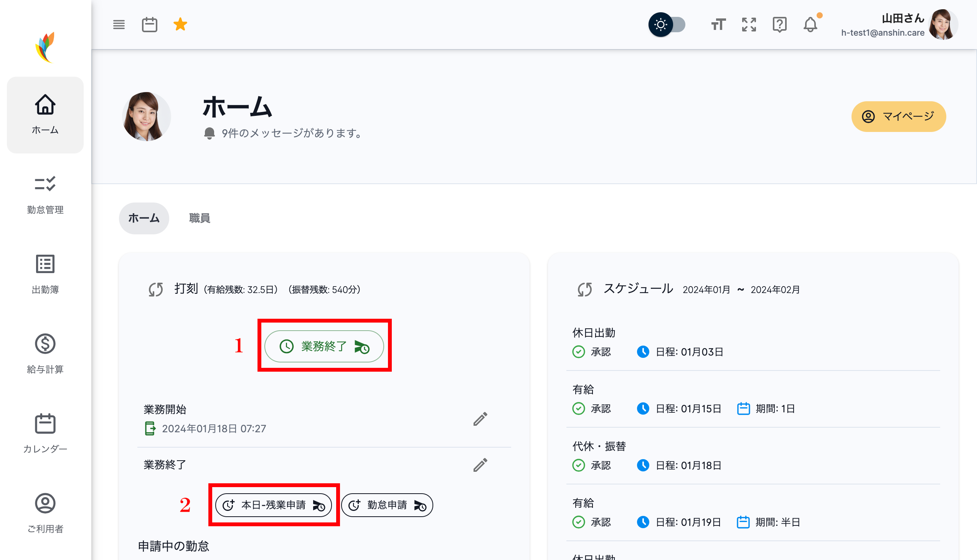Click the calendar icon in the top toolbar
The height and width of the screenshot is (560, 977).
(150, 24)
